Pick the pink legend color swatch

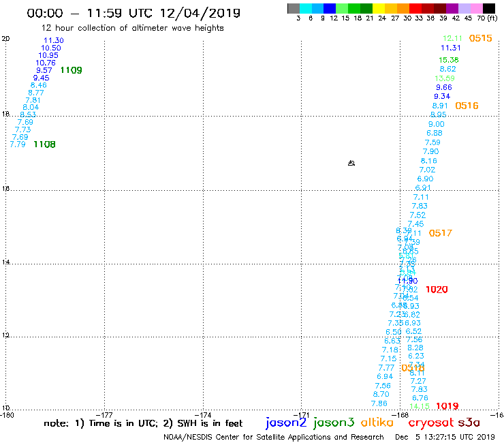pos(475,8)
